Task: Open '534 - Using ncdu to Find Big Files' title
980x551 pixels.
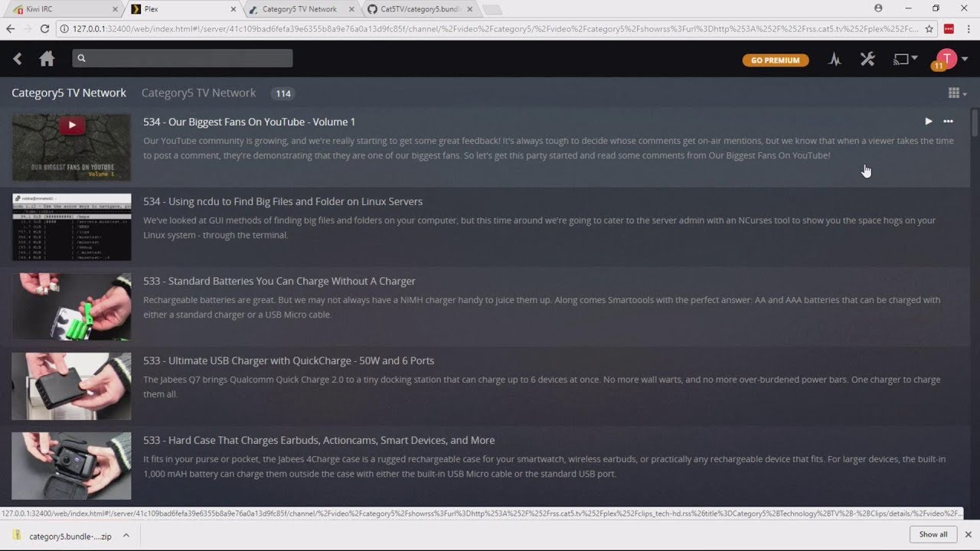Action: click(283, 201)
